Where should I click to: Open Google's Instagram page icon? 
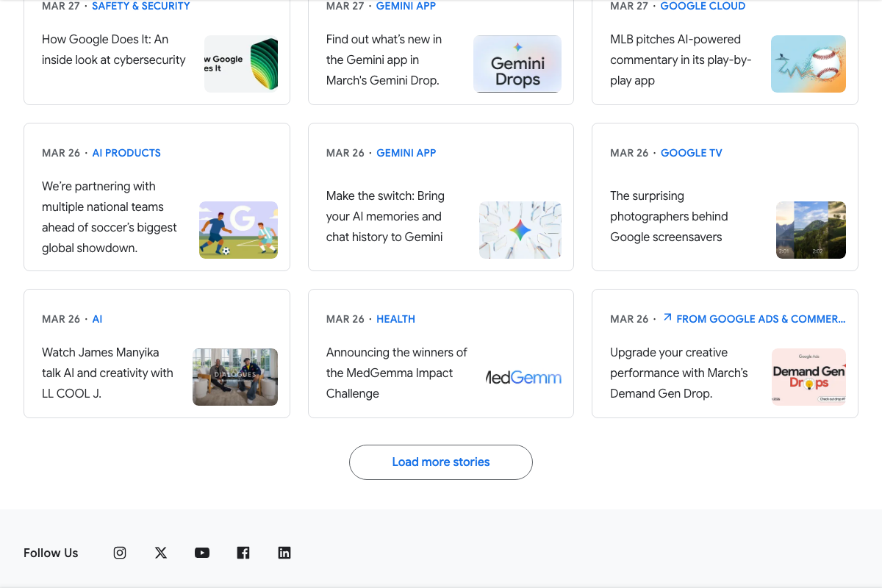click(x=120, y=553)
